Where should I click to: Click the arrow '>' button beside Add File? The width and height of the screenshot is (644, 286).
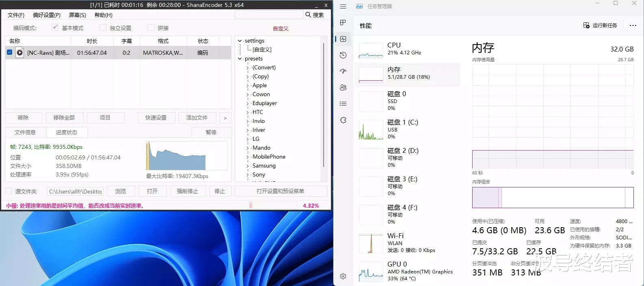click(x=225, y=118)
